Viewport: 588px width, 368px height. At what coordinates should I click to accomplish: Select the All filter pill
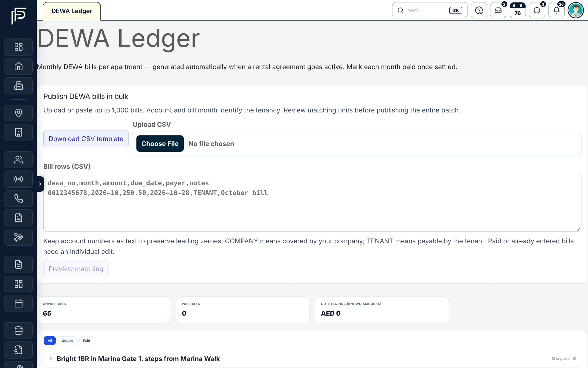(50, 341)
